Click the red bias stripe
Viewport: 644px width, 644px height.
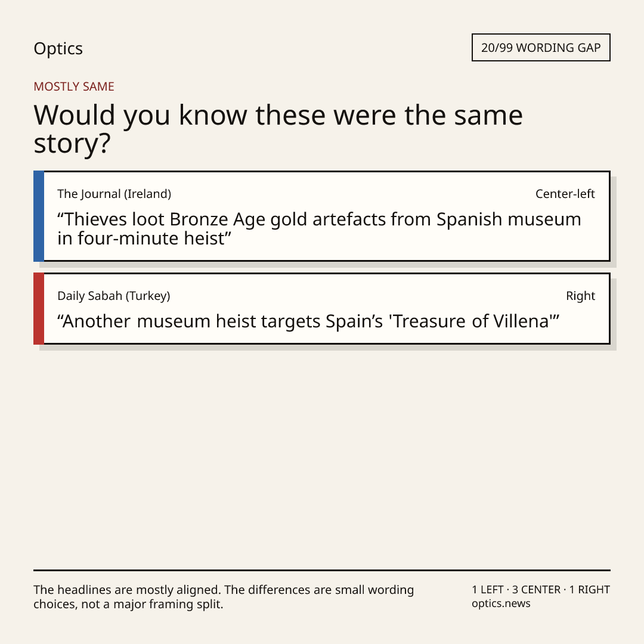click(39, 308)
